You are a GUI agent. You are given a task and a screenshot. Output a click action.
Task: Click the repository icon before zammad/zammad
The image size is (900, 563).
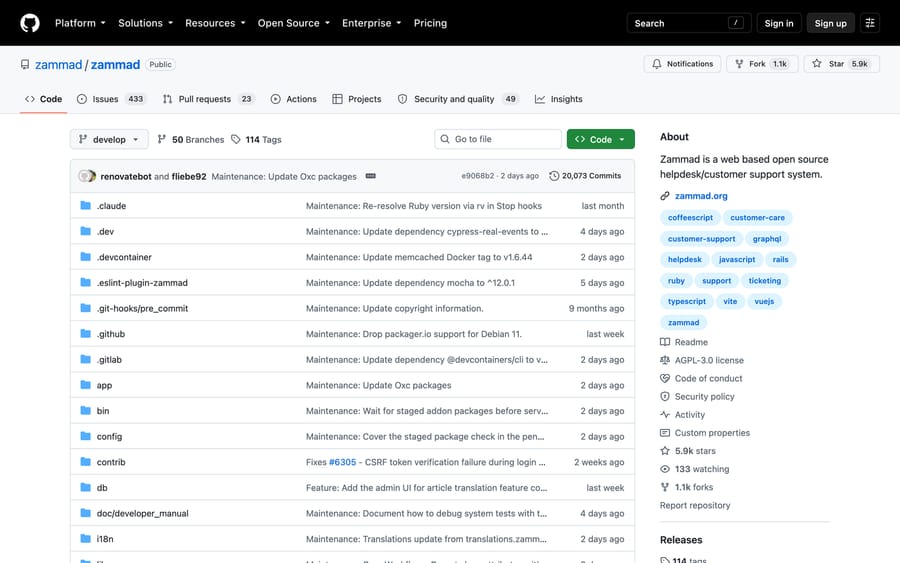point(25,64)
